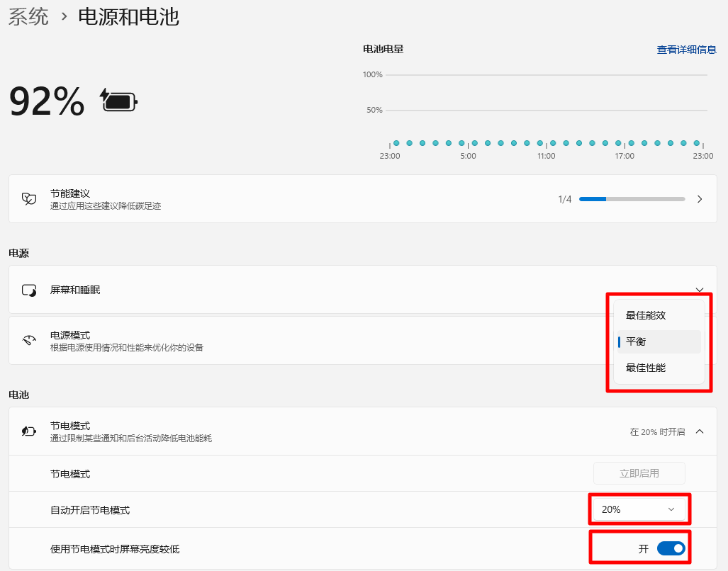Click the 电源模式 row title
This screenshot has width=728, height=571.
(x=70, y=335)
